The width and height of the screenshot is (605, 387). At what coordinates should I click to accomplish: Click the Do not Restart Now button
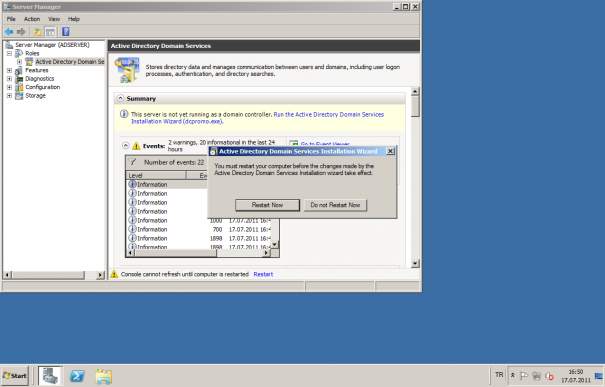[335, 205]
